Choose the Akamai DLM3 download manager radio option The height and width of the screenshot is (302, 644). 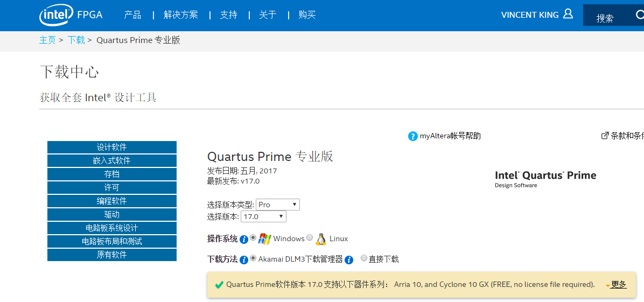[x=253, y=258]
